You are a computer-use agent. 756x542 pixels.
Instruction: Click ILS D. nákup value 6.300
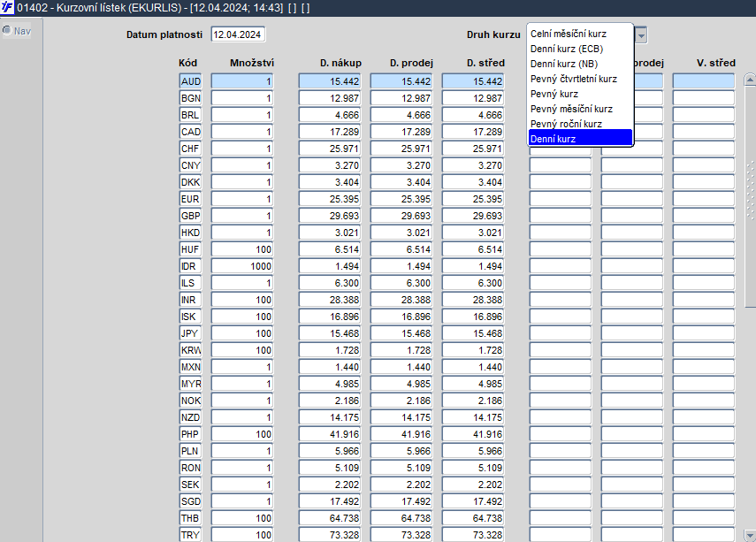tap(329, 283)
